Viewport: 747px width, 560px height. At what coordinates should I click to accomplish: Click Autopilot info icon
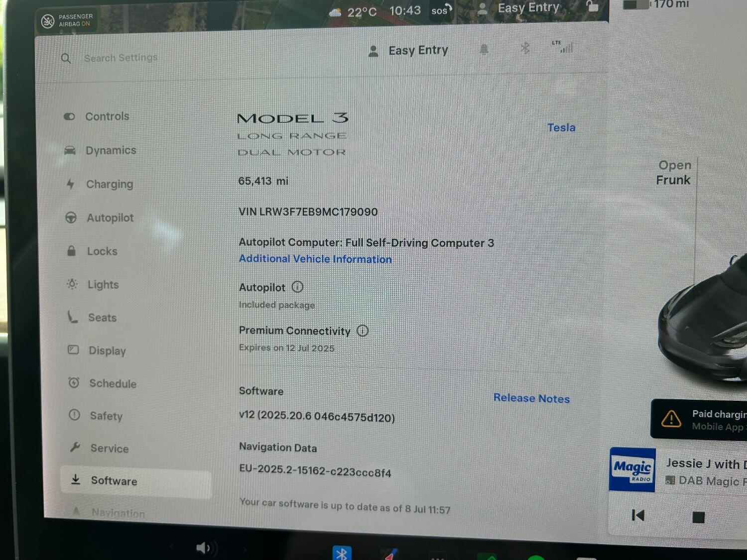click(297, 287)
